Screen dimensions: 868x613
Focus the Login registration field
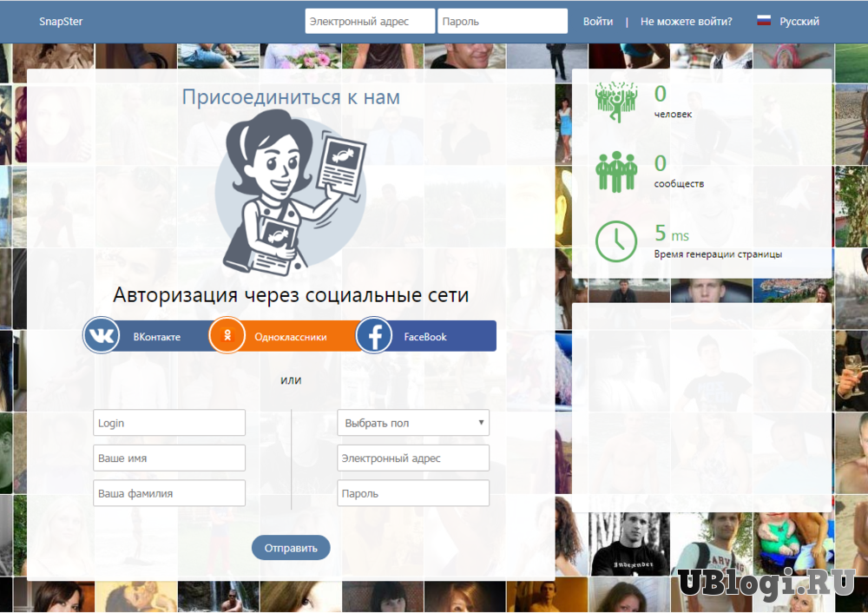click(x=169, y=423)
